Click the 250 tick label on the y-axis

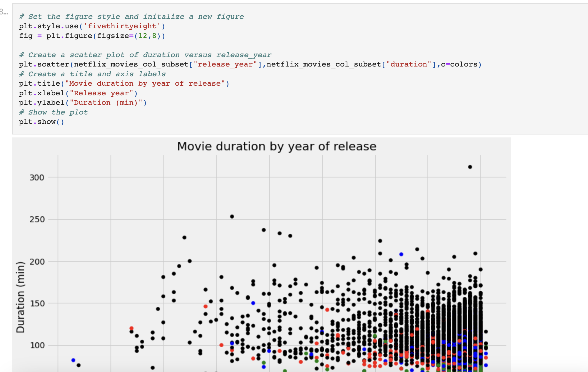pyautogui.click(x=37, y=220)
